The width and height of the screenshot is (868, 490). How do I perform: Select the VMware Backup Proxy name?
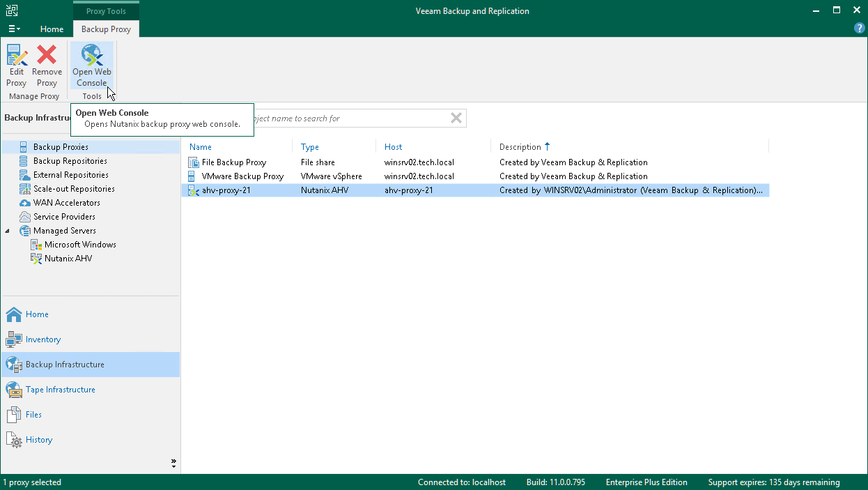242,176
